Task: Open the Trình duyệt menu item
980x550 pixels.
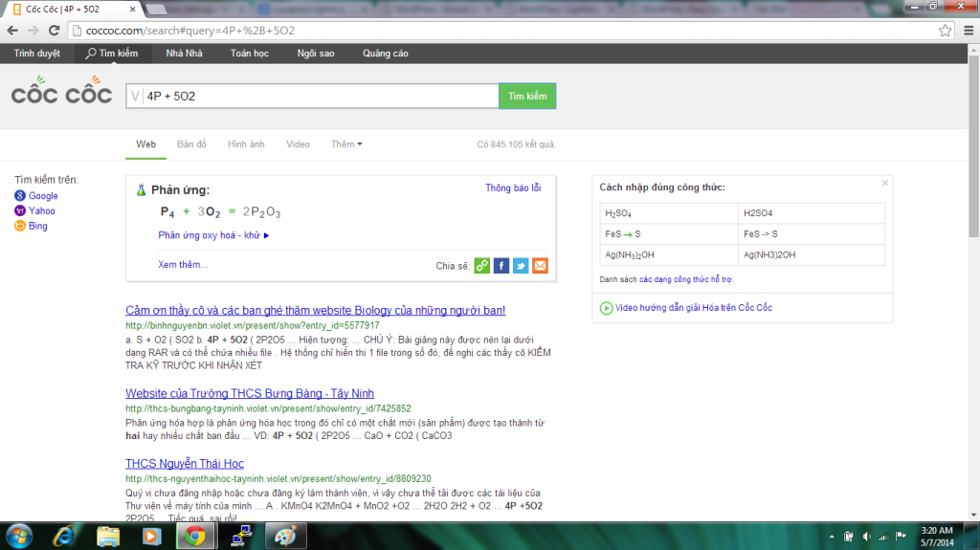Action: [37, 54]
